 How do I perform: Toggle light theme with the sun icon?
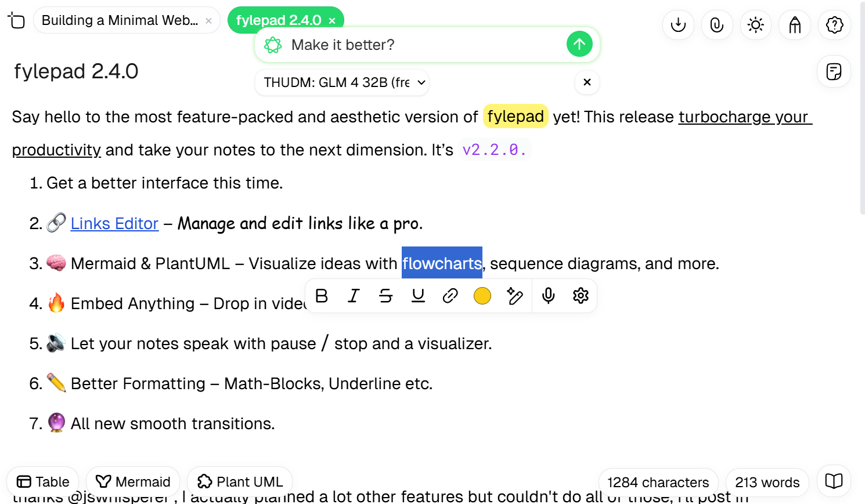(x=756, y=25)
